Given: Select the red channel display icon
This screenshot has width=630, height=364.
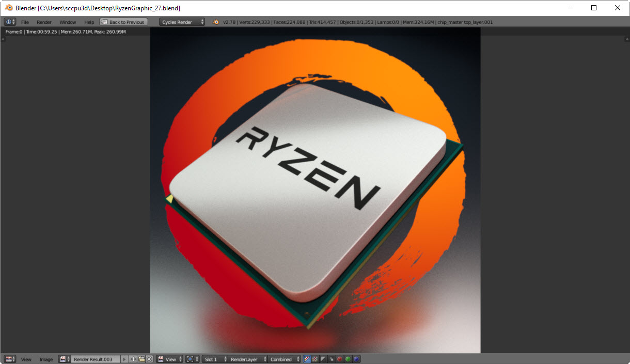Looking at the screenshot, I should point(340,359).
